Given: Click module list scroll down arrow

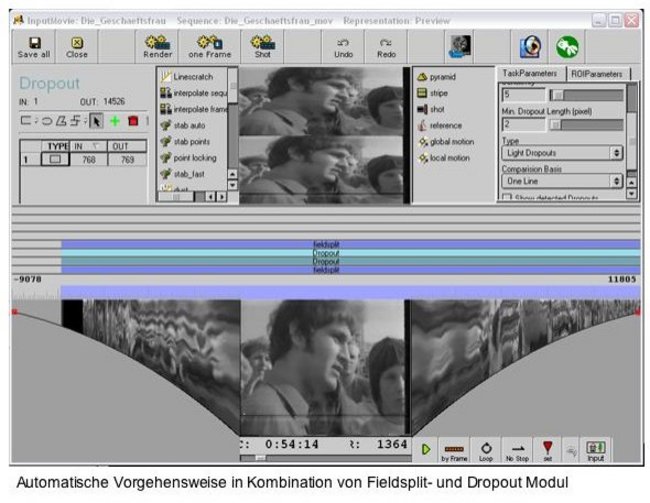Looking at the screenshot, I should pos(233,185).
